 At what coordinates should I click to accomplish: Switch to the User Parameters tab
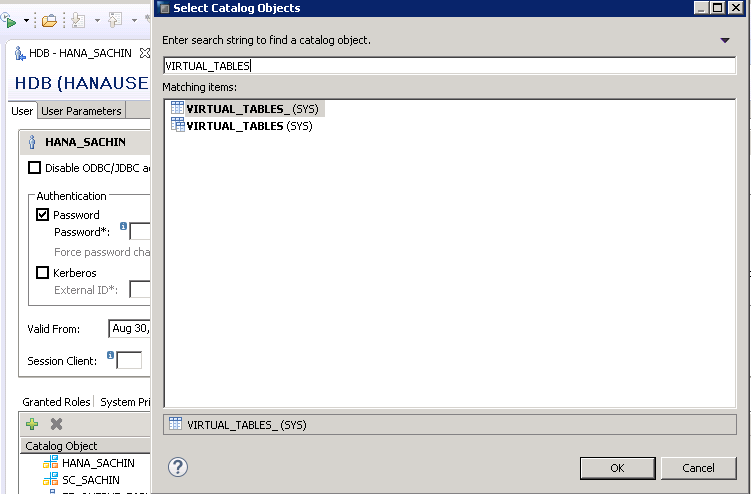point(81,111)
